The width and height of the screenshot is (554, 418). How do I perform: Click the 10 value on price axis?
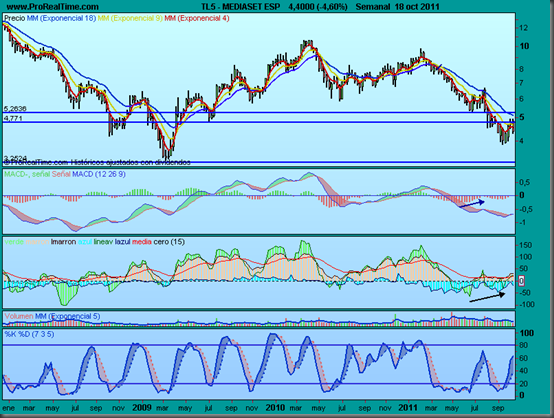(524, 46)
